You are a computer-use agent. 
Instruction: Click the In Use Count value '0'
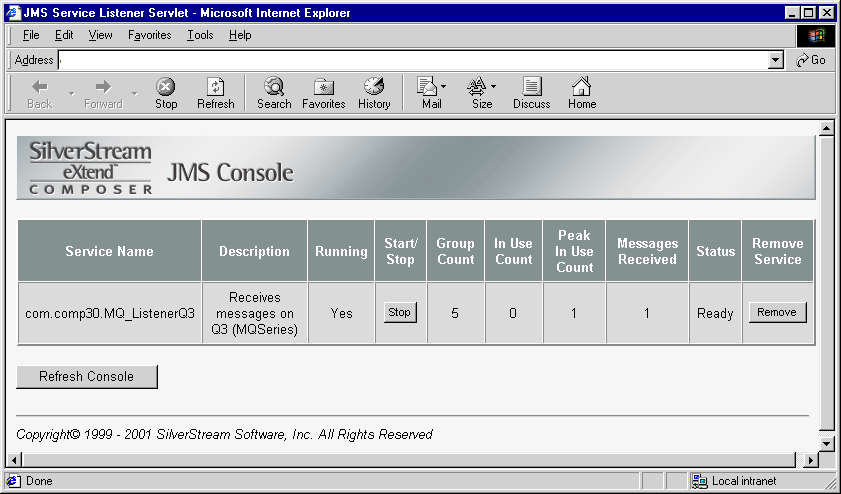pos(513,313)
